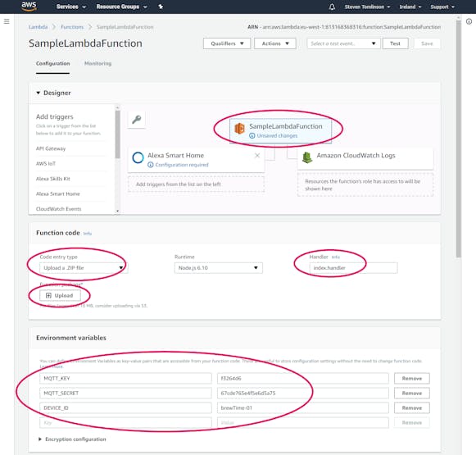The height and width of the screenshot is (455, 476).
Task: Open the AWS home logo
Action: (x=29, y=6)
